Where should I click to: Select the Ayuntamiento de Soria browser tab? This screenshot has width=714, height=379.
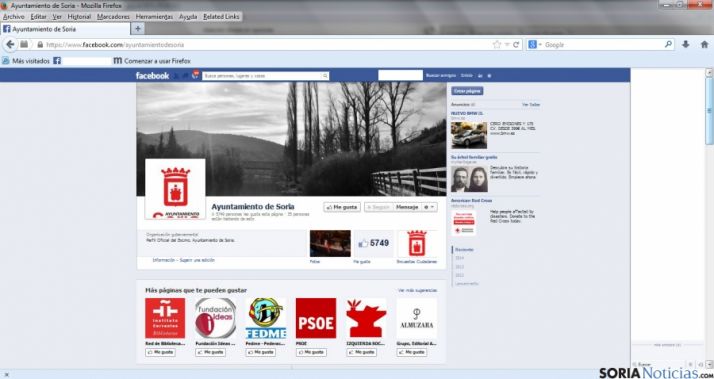(66, 29)
